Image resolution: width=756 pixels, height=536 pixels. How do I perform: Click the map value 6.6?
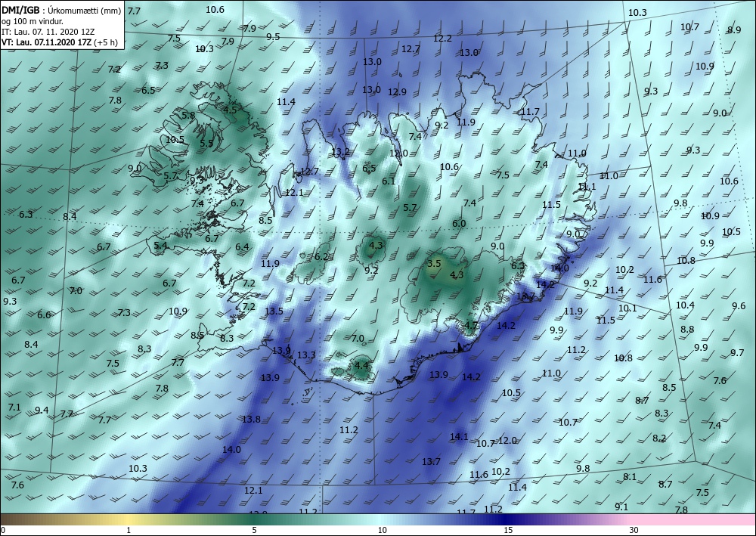click(x=44, y=314)
